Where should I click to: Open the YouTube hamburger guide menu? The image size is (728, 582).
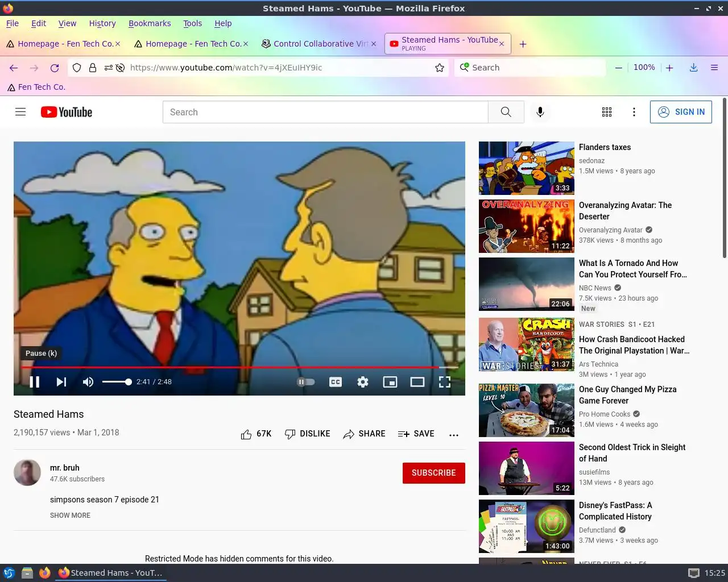(x=20, y=112)
